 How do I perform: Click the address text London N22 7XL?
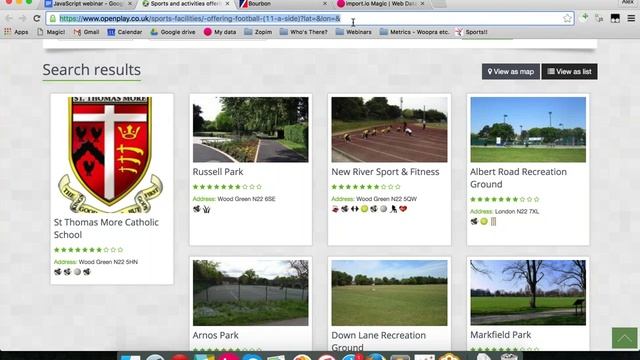517,211
